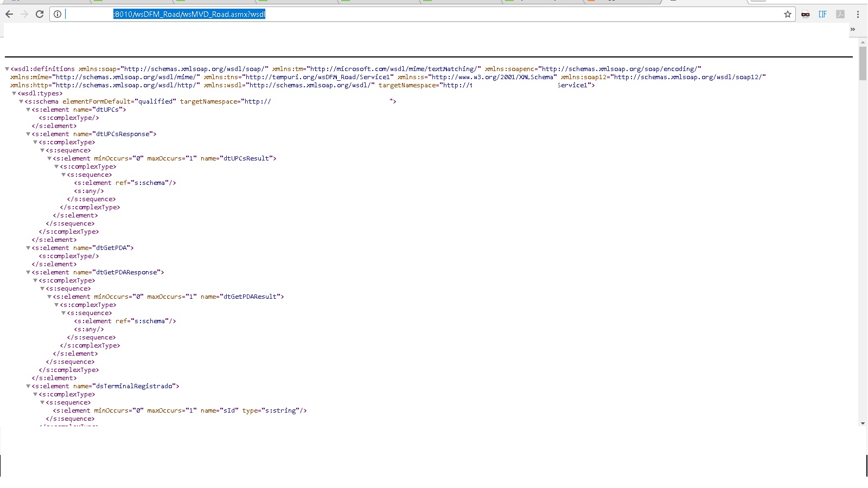The height and width of the screenshot is (488, 868).
Task: Collapse the dsTerminalRegistrado element node
Action: point(28,386)
